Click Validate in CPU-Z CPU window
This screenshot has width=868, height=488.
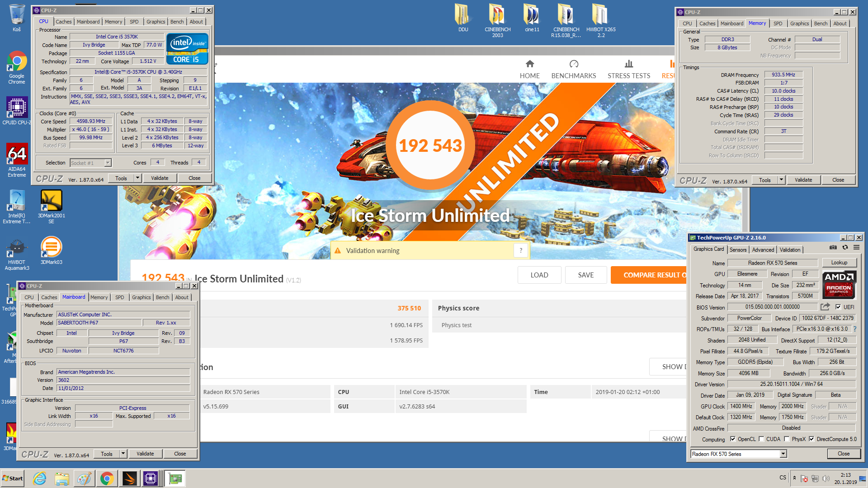click(160, 178)
